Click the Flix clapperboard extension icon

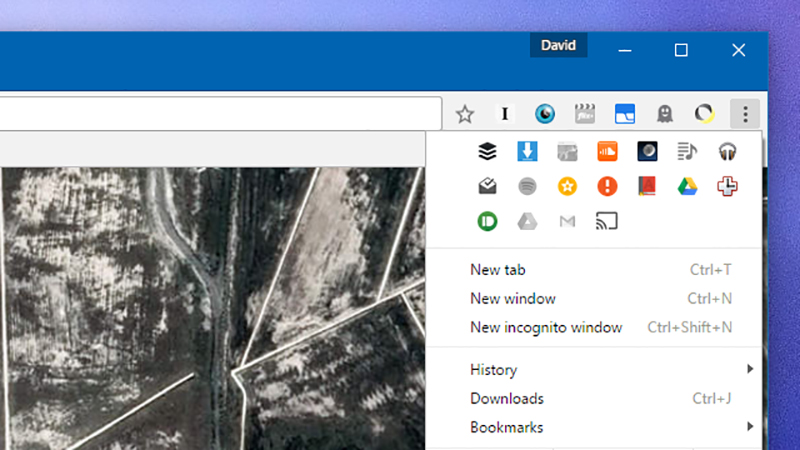[585, 114]
